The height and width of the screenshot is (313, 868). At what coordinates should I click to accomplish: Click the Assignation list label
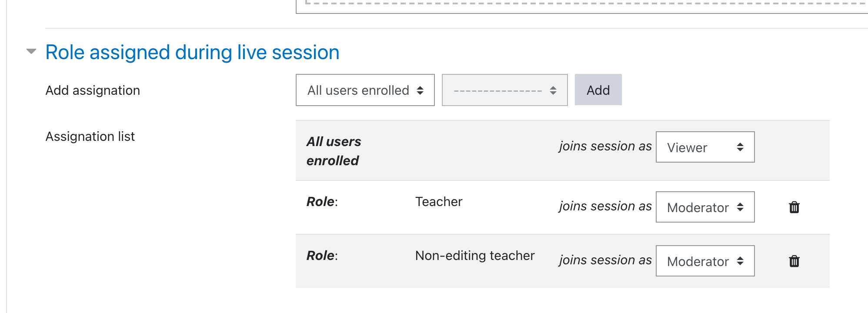click(x=90, y=137)
